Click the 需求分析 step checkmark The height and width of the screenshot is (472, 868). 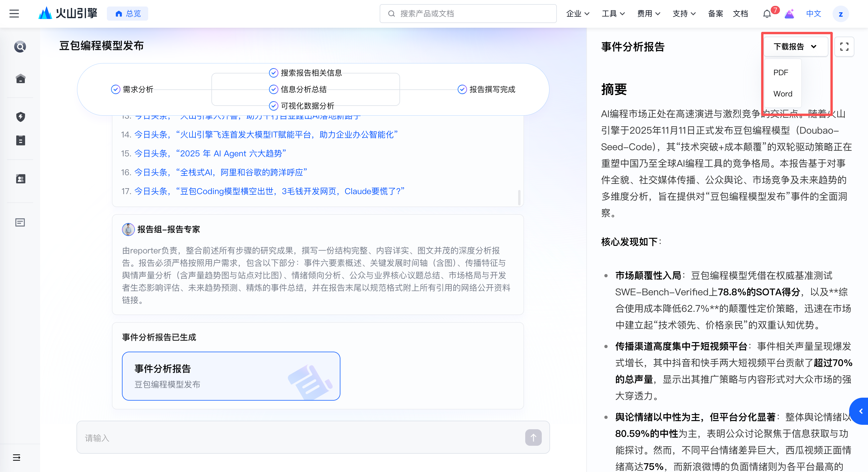point(115,89)
